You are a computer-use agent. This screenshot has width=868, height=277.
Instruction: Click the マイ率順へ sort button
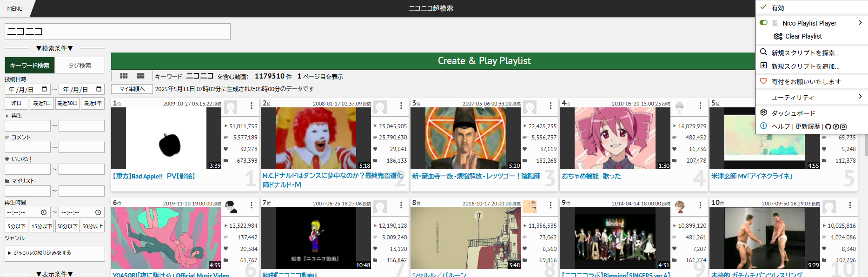[132, 89]
